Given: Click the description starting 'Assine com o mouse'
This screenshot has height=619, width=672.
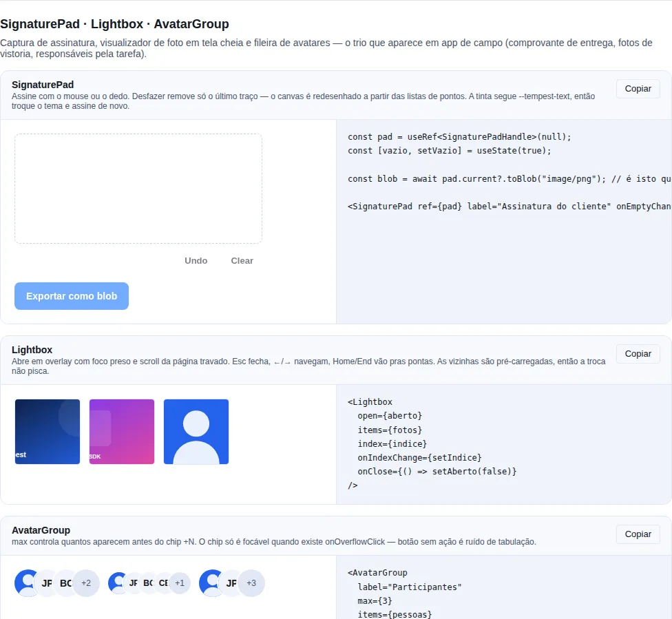Looking at the screenshot, I should click(303, 101).
